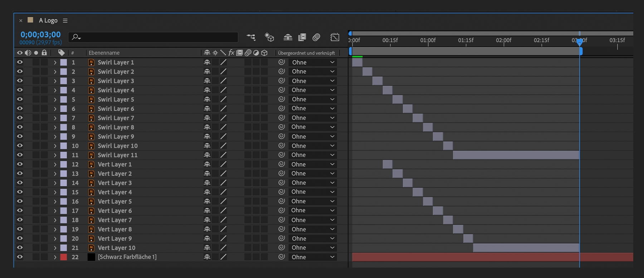Toggle the lock box for Swirl Layer 2
This screenshot has height=278, width=644.
point(44,72)
